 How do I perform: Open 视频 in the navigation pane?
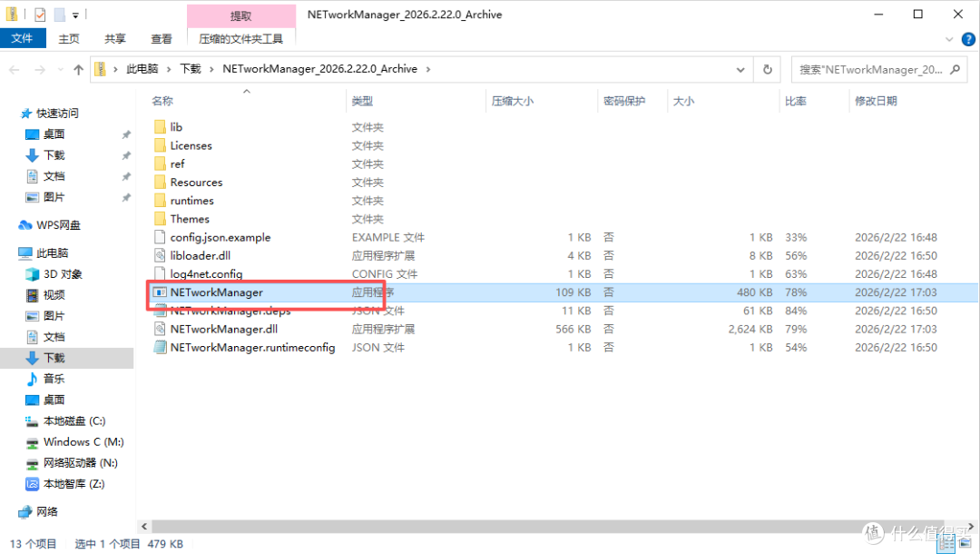(x=54, y=295)
